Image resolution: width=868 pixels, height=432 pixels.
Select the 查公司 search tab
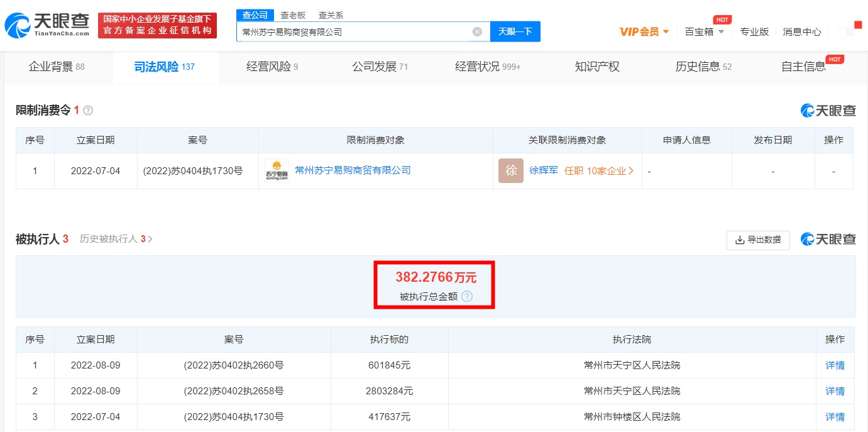255,15
